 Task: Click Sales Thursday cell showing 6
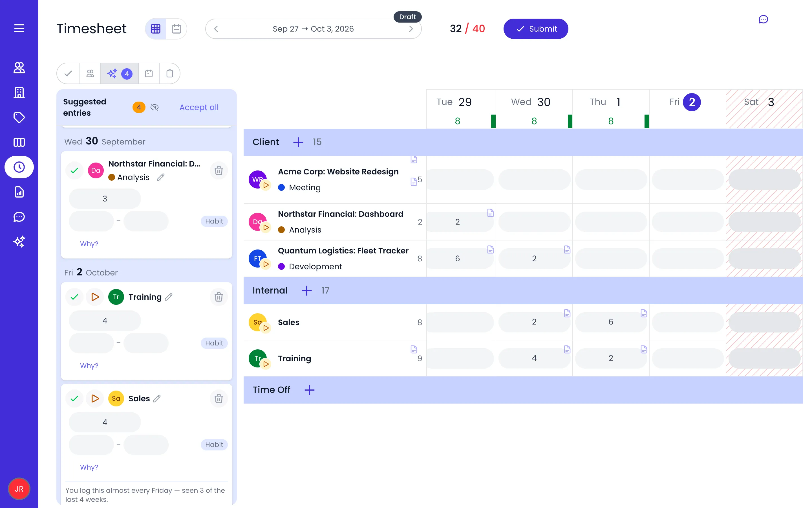tap(611, 322)
